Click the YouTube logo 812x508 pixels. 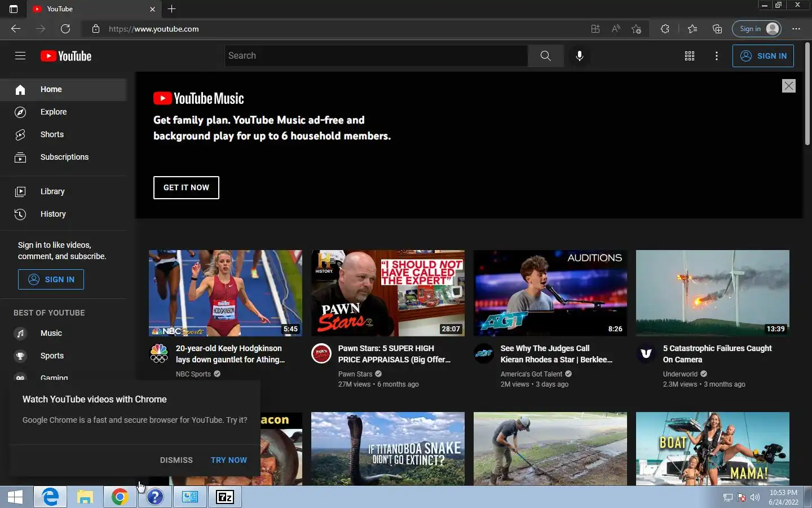(x=66, y=56)
